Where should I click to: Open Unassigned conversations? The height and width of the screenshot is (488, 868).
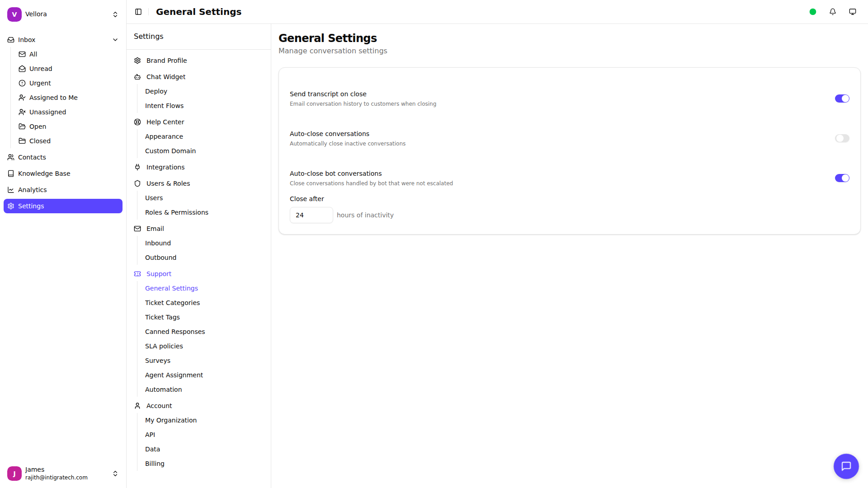pyautogui.click(x=66, y=112)
